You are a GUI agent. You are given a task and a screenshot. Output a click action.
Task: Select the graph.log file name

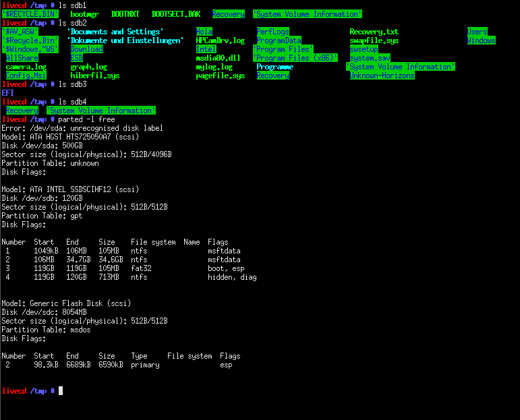89,67
